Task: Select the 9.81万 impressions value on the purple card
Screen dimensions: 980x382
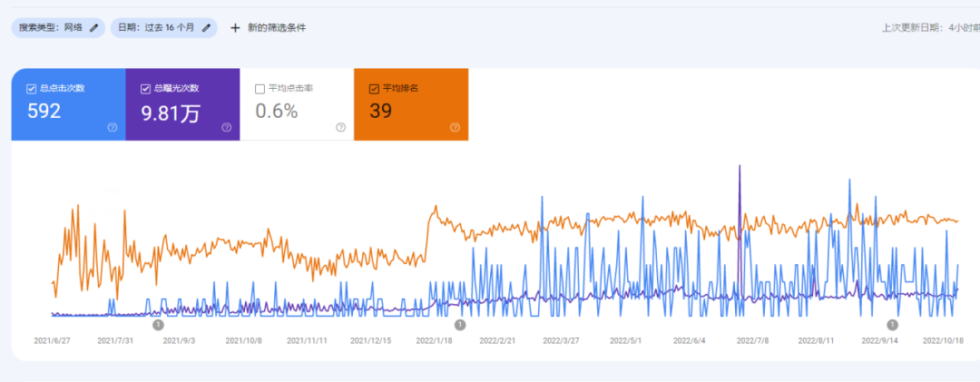Action: pos(170,112)
